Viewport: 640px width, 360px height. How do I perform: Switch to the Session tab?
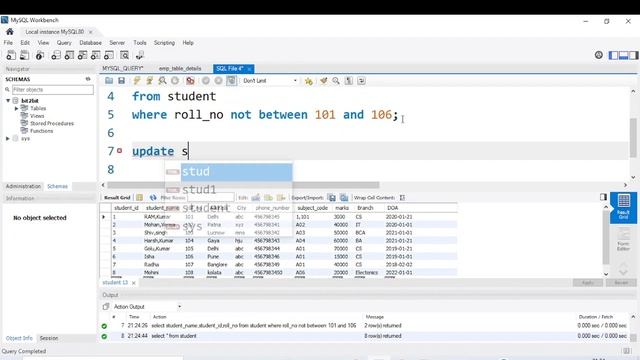point(49,338)
